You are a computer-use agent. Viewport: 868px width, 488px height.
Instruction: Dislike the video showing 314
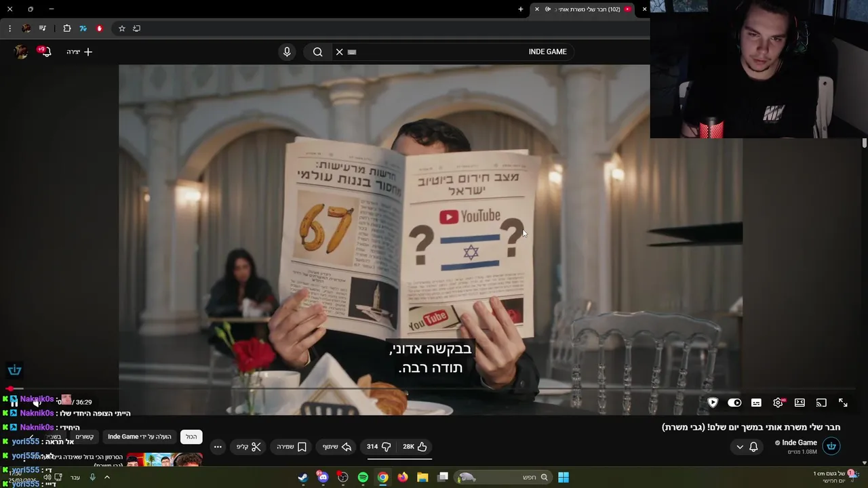point(379,447)
